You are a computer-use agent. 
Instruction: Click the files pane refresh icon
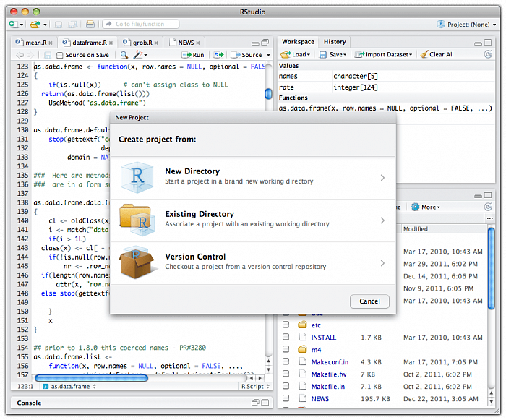488,207
